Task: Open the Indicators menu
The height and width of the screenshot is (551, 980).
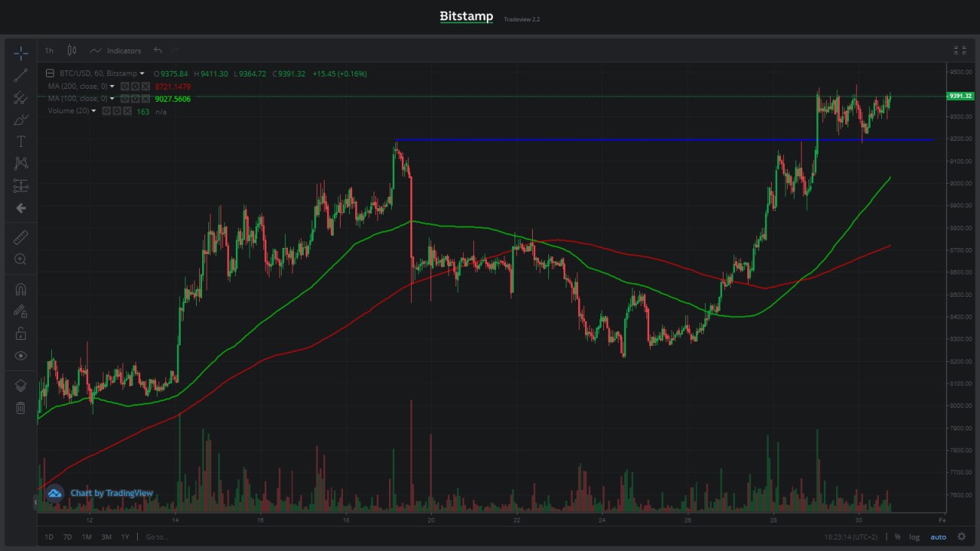Action: coord(116,51)
